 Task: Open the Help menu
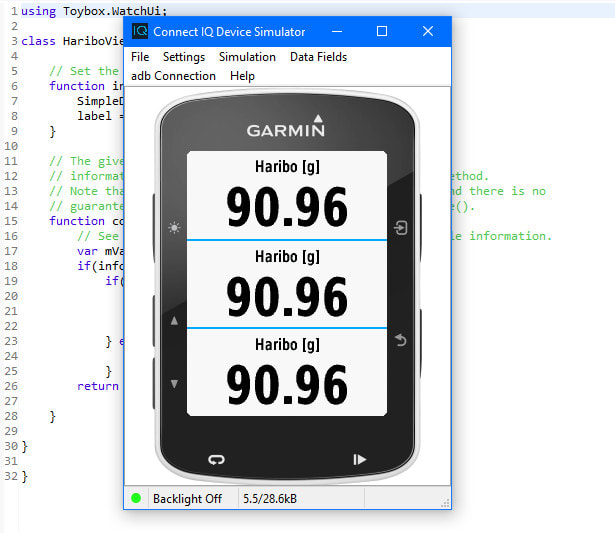point(242,76)
